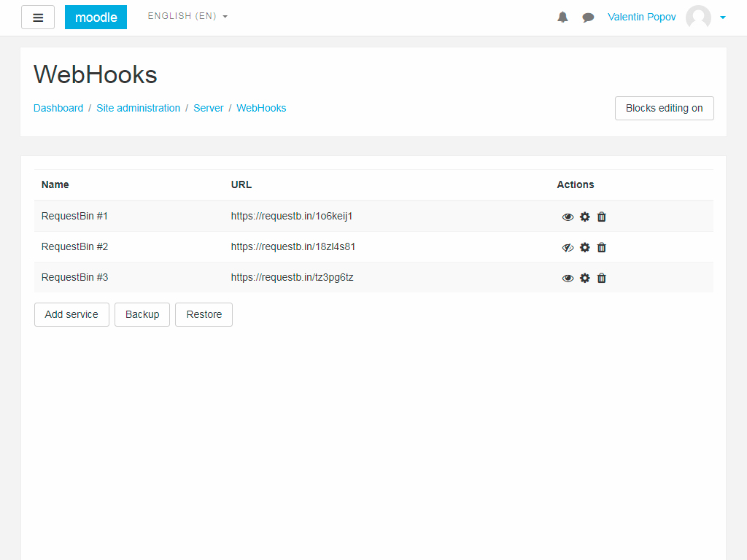Delete RequestBin #2 with trash icon

point(601,247)
